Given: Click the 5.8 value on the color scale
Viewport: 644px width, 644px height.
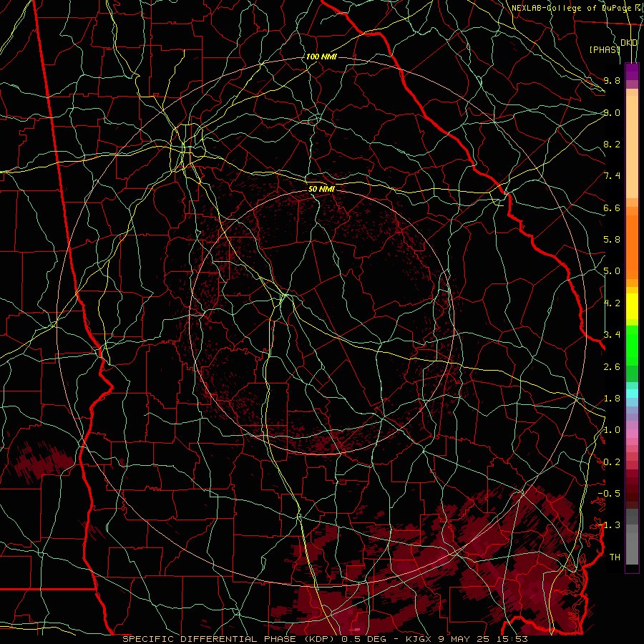Looking at the screenshot, I should [612, 240].
